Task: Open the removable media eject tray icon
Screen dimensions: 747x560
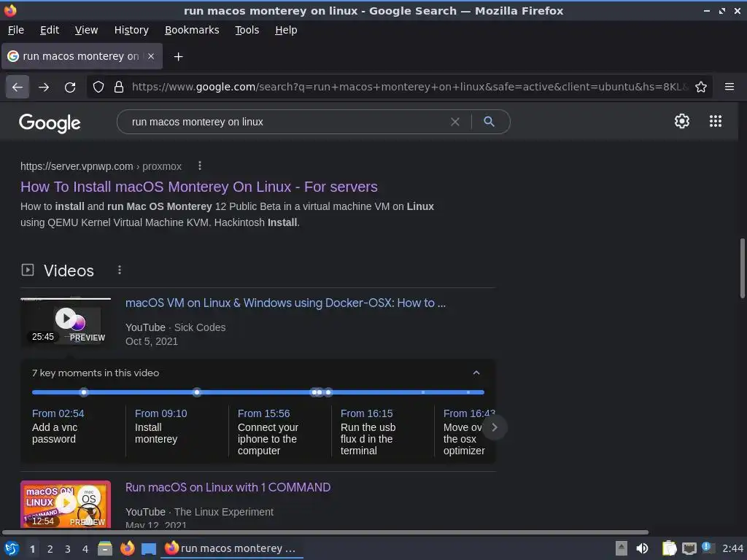Action: point(622,548)
